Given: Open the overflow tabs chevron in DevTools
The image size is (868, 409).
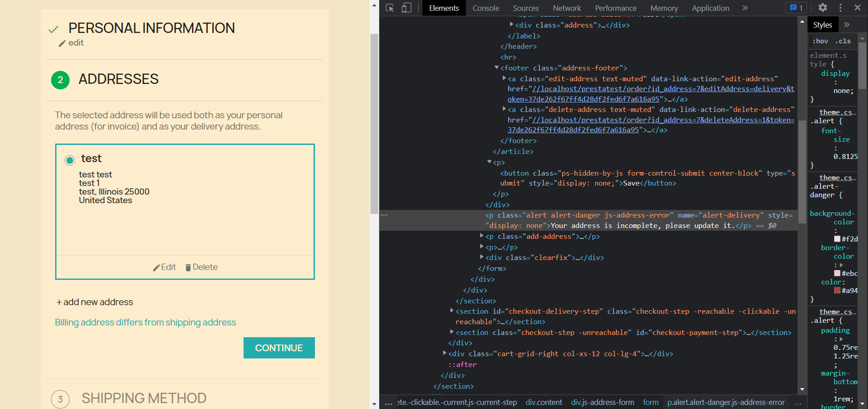Looking at the screenshot, I should click(745, 8).
